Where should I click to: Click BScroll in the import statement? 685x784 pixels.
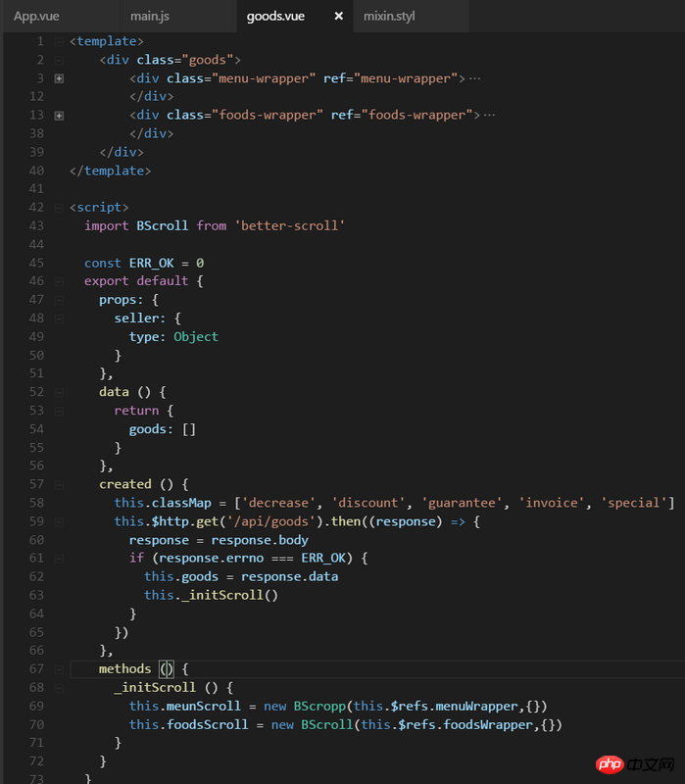pyautogui.click(x=163, y=226)
